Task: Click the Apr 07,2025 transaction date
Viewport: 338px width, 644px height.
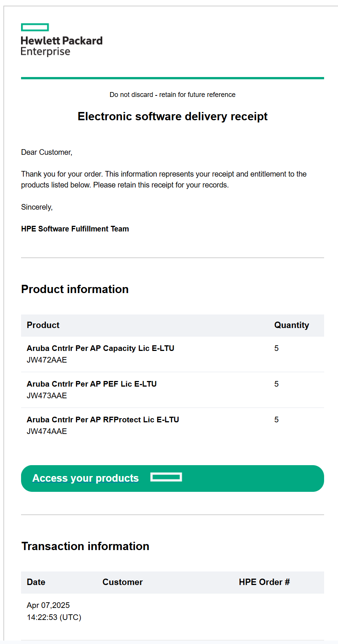Action: pyautogui.click(x=49, y=605)
